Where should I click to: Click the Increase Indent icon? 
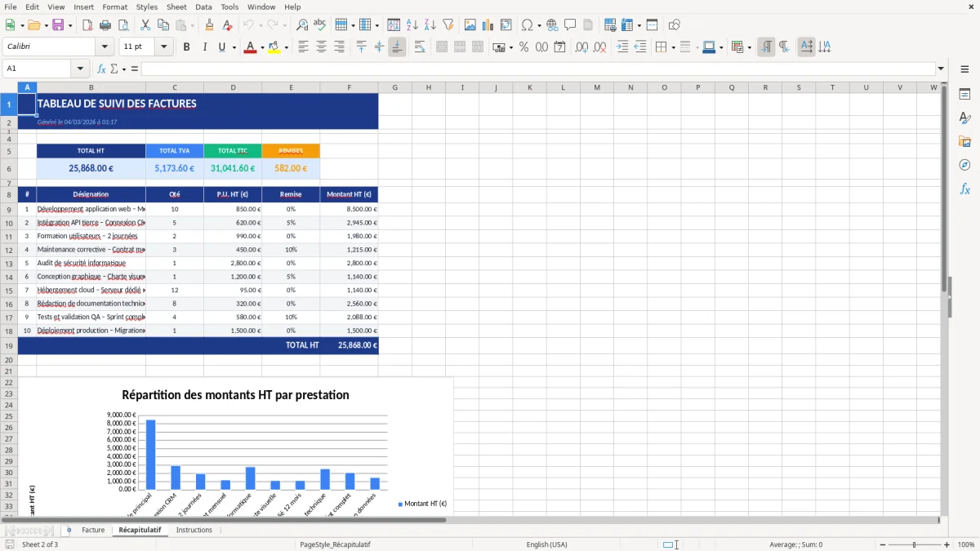pyautogui.click(x=622, y=47)
